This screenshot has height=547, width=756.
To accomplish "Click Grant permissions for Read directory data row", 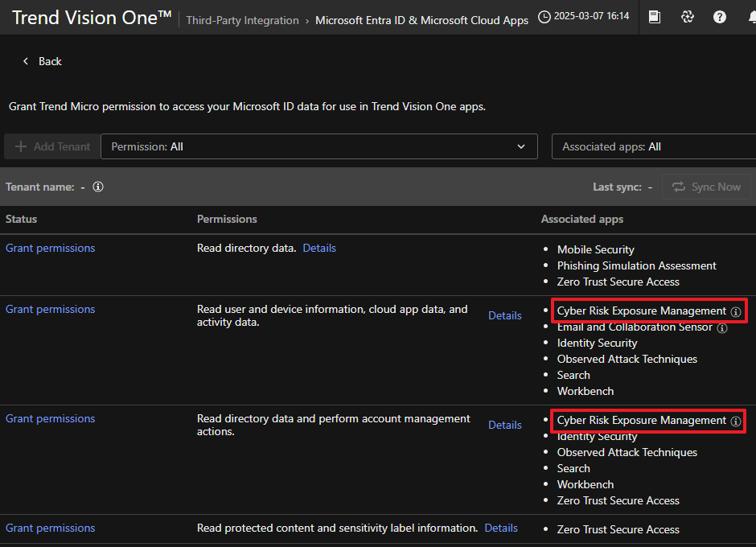I will tap(50, 248).
